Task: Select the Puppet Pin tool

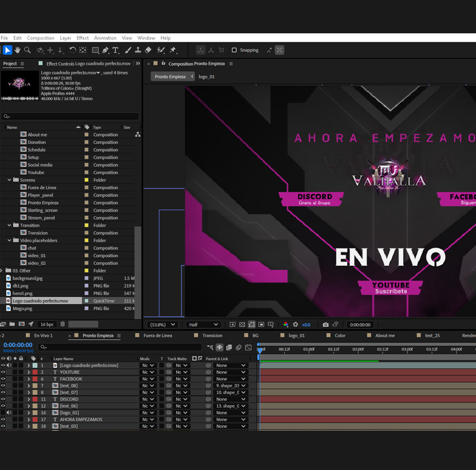Action: 173,50
